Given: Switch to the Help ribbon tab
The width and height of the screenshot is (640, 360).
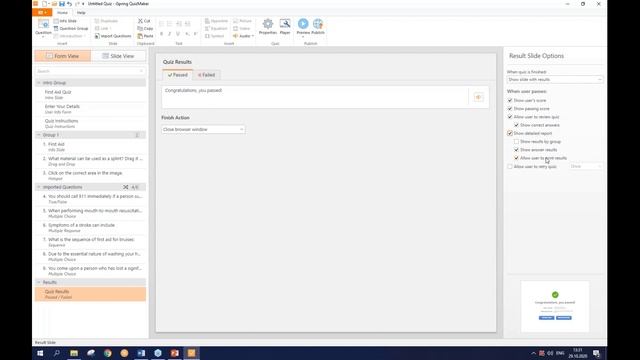Looking at the screenshot, I should (81, 13).
